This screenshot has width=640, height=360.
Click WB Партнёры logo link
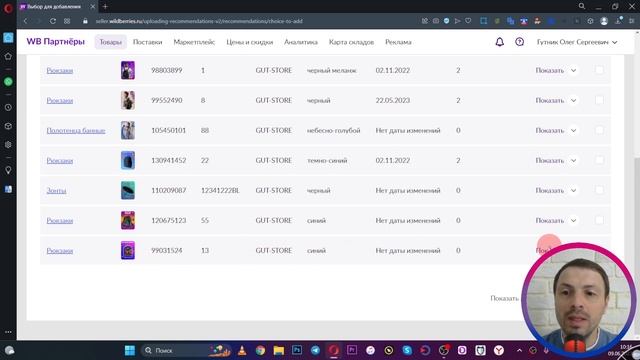[56, 42]
